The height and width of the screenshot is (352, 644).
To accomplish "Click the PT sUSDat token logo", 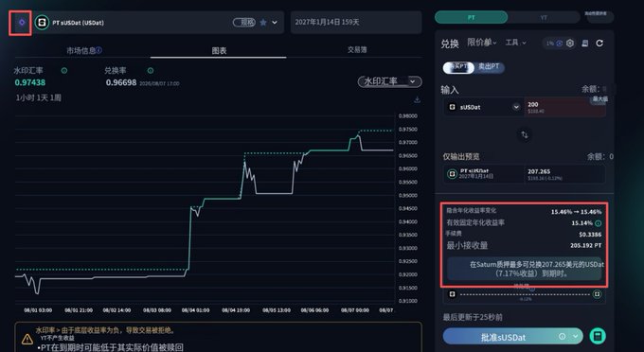I will (x=42, y=23).
